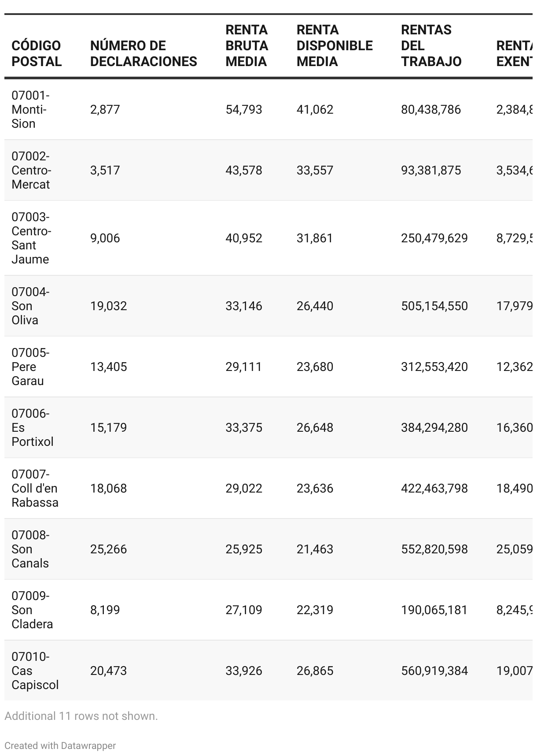Select the 07005-Pere Garau row label
Viewport: 537px width, 756px height.
click(x=30, y=367)
